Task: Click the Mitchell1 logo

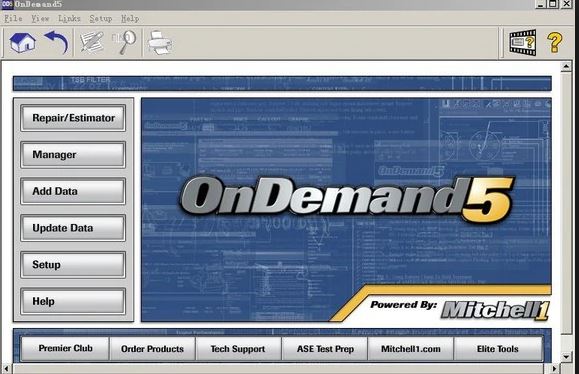Action: click(495, 309)
